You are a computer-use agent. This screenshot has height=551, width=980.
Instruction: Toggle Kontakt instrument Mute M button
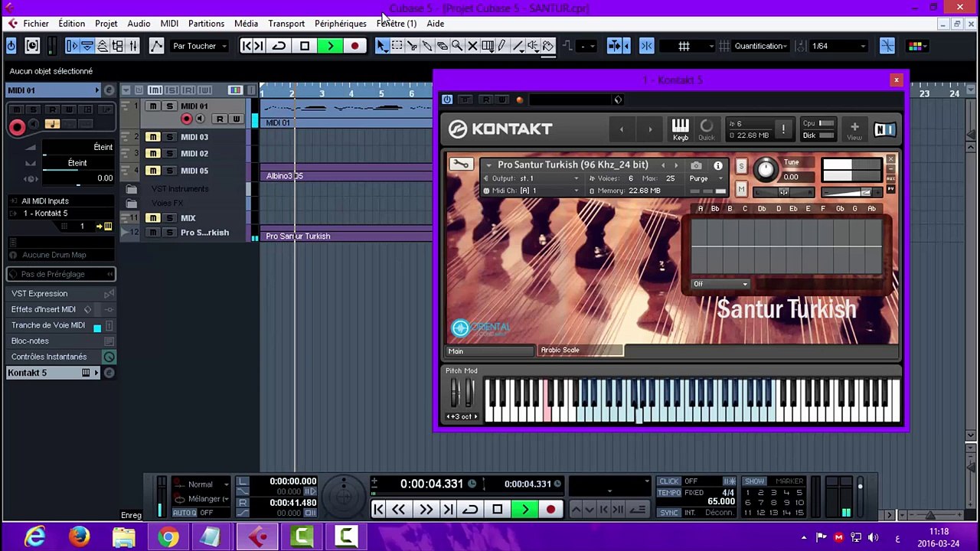741,188
